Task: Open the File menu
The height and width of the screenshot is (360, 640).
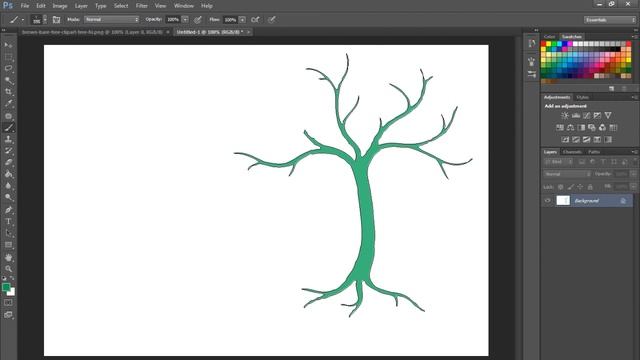Action: pos(24,6)
